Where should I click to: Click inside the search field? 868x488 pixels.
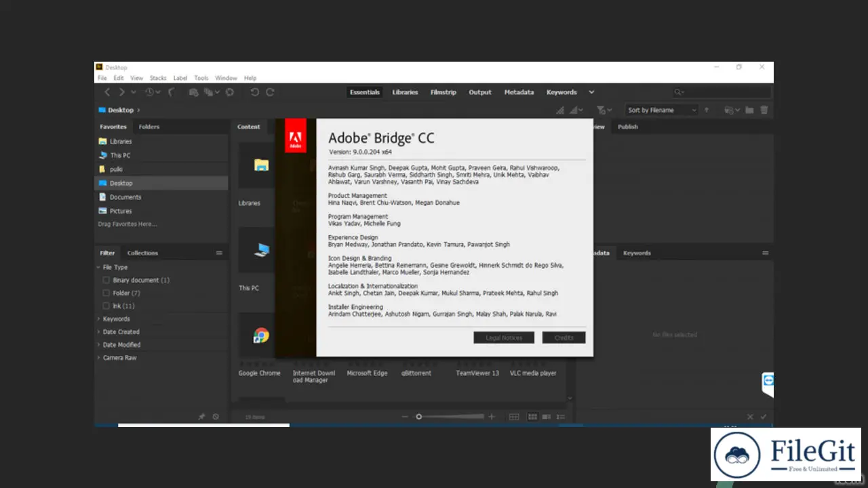722,92
